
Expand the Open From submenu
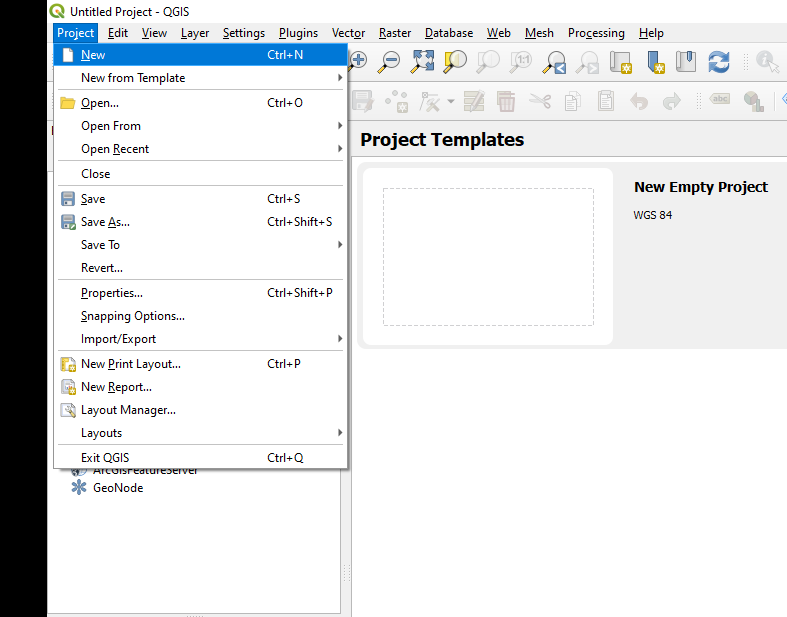tap(201, 126)
